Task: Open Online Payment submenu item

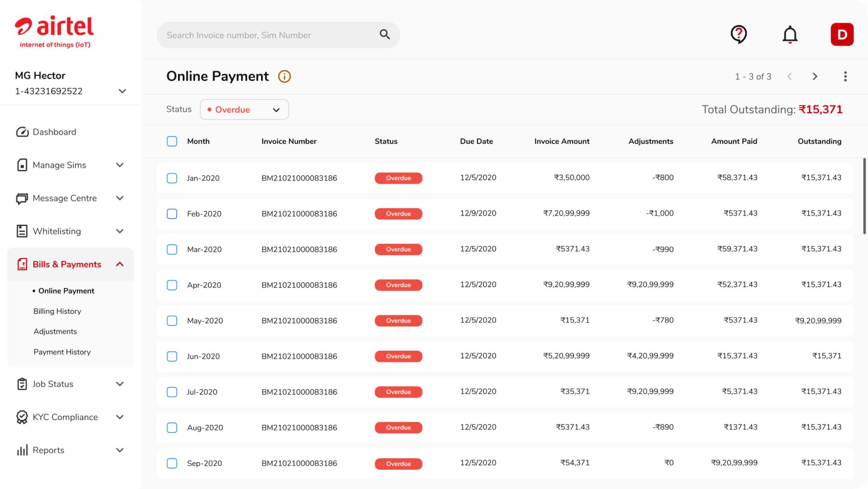Action: (x=66, y=291)
